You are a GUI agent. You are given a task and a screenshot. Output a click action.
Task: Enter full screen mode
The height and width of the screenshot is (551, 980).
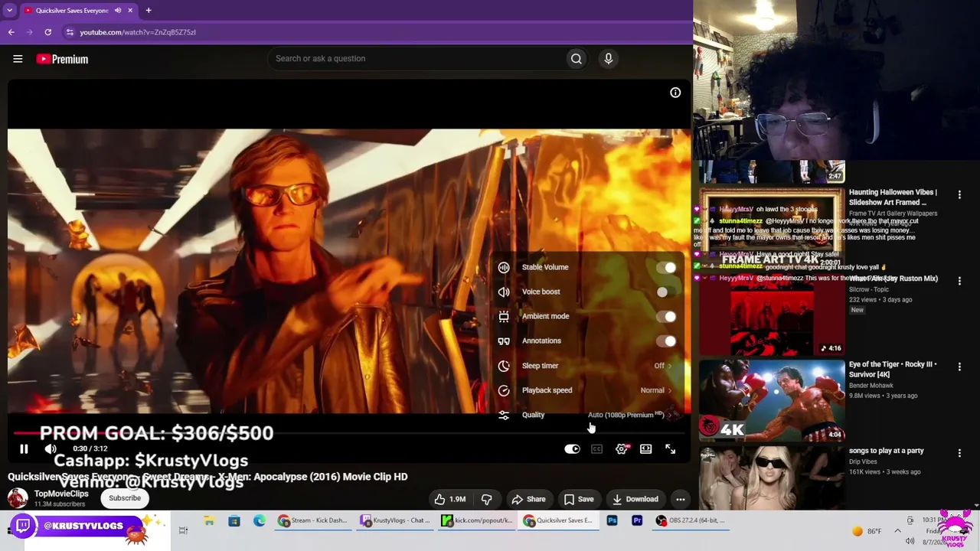[x=670, y=449]
